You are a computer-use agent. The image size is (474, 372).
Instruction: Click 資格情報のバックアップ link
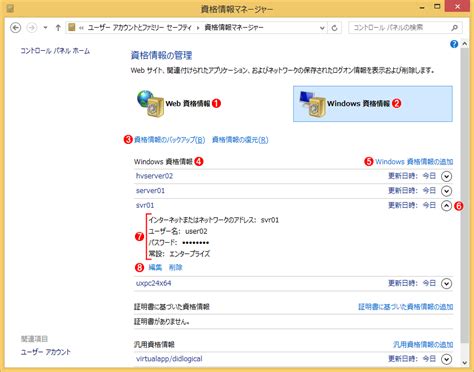pos(169,140)
